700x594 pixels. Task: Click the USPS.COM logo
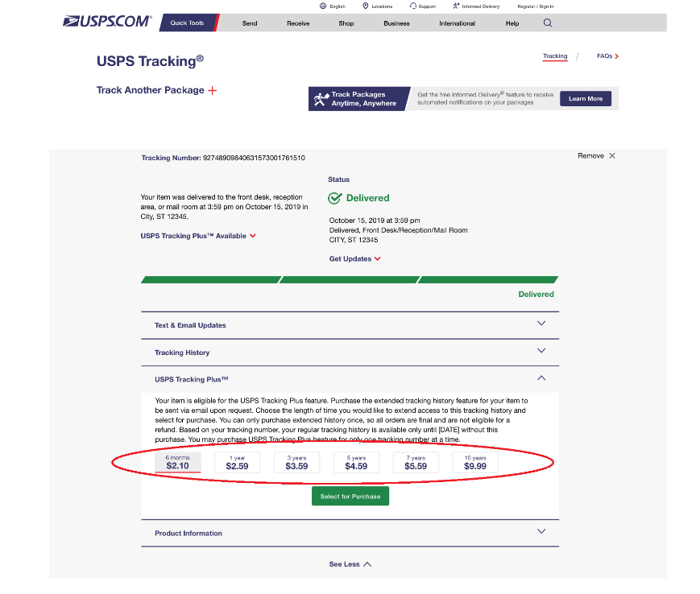click(107, 21)
